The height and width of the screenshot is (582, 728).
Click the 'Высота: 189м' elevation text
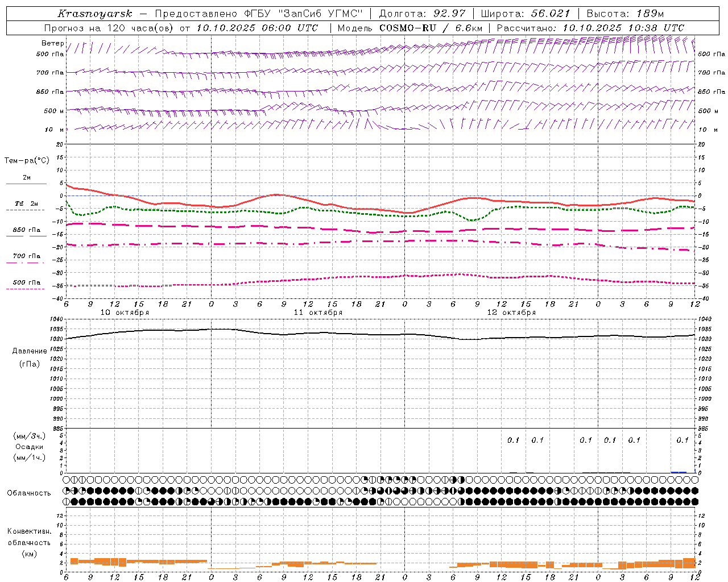(x=625, y=14)
